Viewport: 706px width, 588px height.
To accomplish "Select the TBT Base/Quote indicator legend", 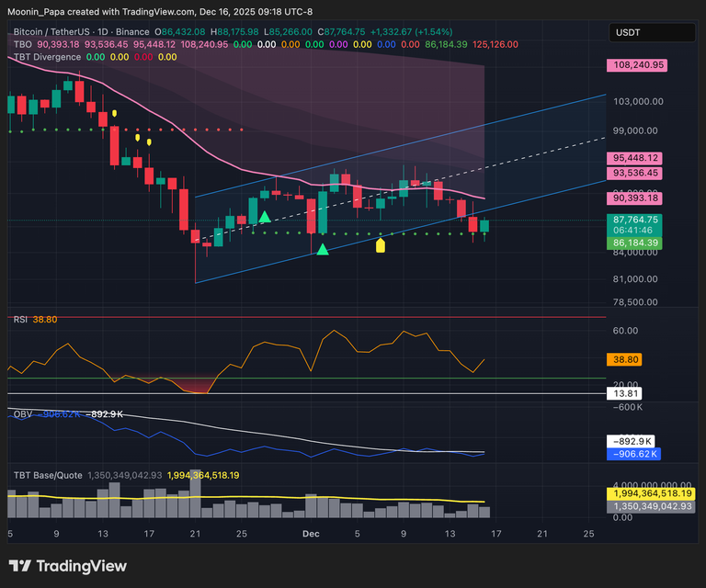I will (x=48, y=475).
